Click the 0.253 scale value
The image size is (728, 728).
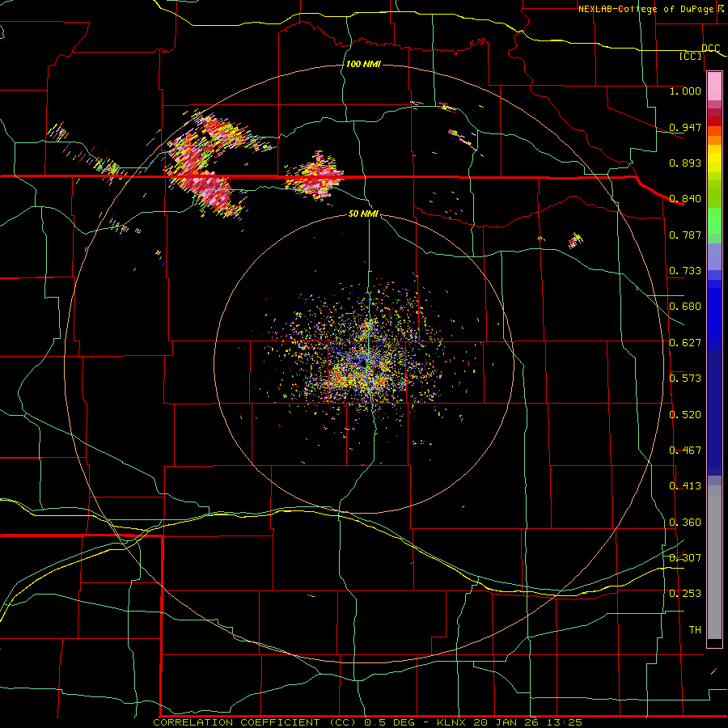685,594
